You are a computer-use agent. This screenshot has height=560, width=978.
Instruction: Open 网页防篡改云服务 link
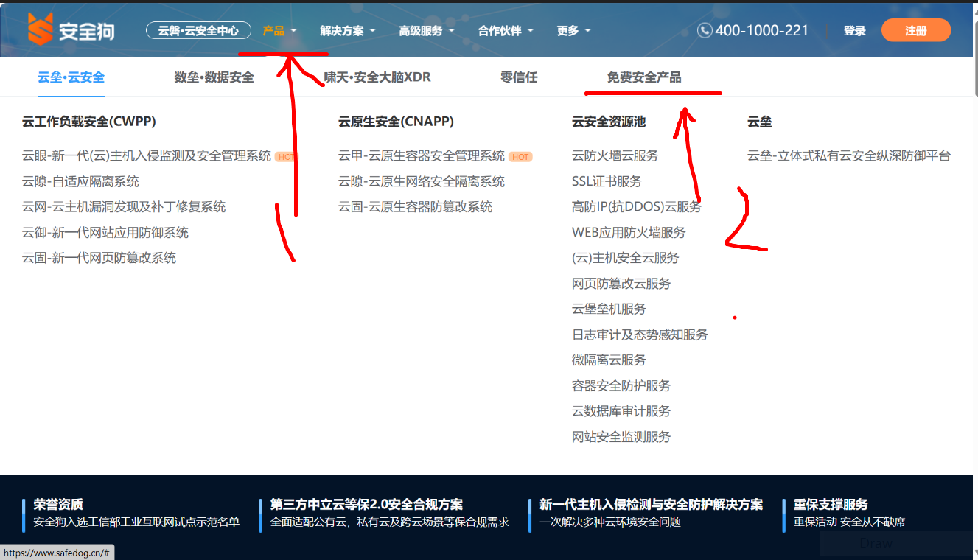coord(621,284)
